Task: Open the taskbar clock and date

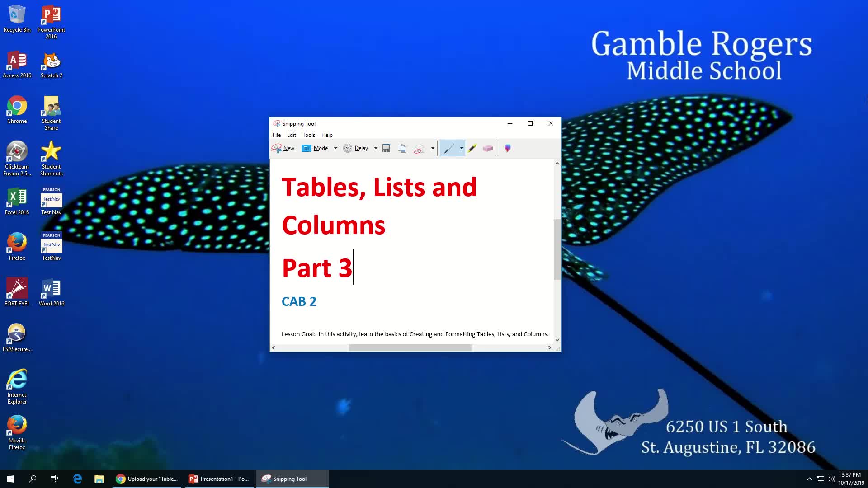Action: coord(851,479)
